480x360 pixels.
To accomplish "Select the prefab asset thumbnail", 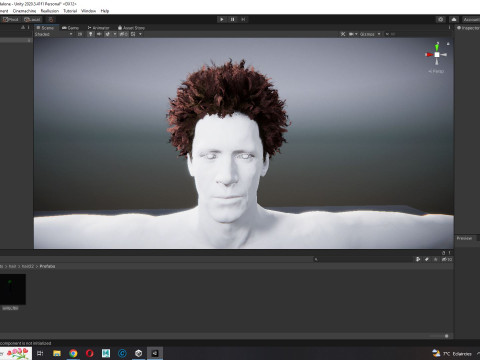I will [12, 289].
